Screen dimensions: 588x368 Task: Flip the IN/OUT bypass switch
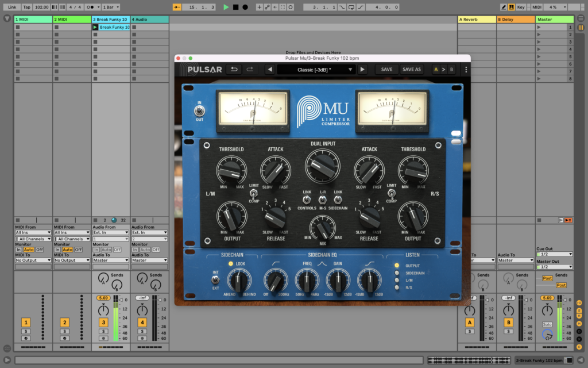coord(199,111)
